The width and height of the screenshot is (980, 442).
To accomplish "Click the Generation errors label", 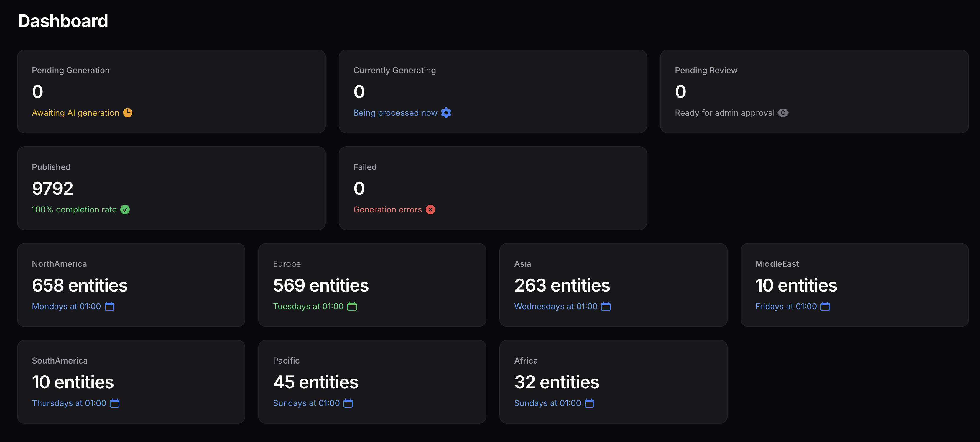I will (x=387, y=209).
